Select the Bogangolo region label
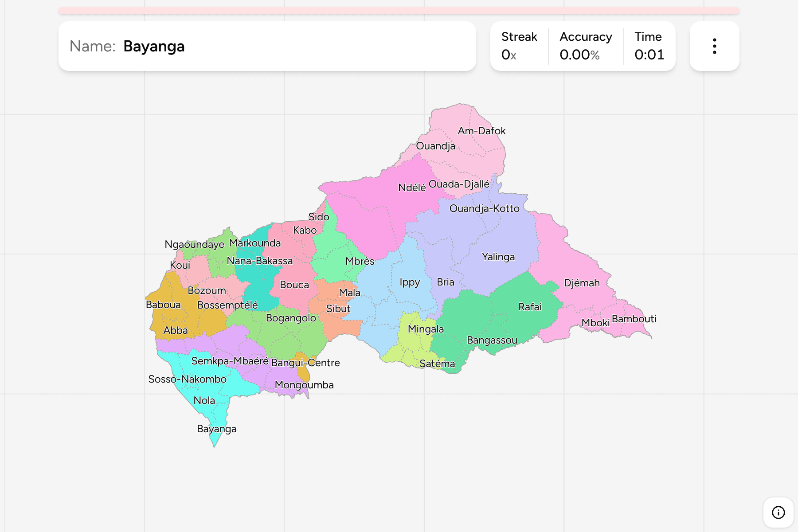The height and width of the screenshot is (532, 798). click(291, 318)
